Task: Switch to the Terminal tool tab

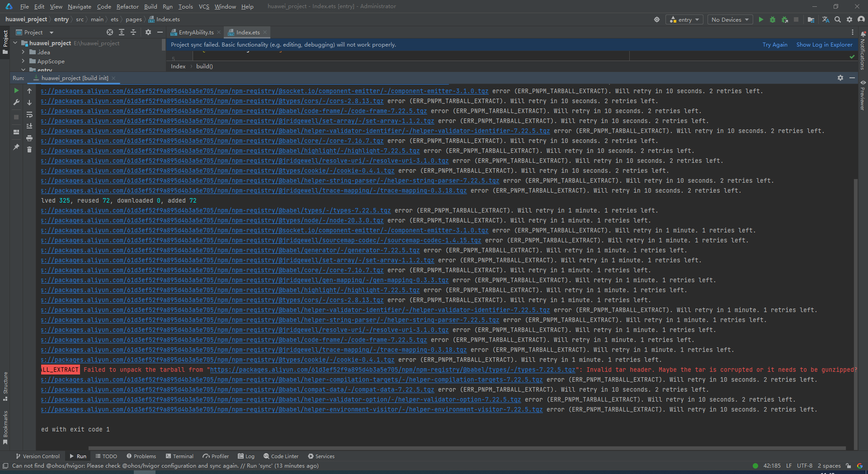Action: [x=179, y=456]
